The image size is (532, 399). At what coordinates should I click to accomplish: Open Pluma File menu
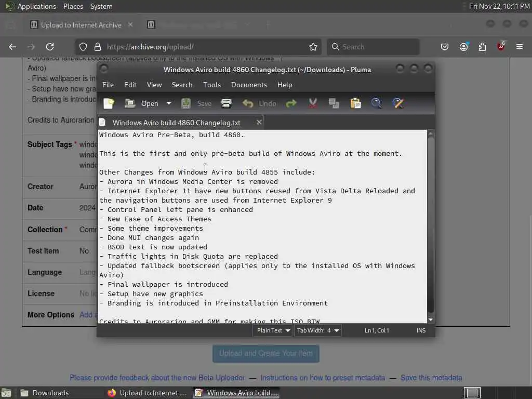(108, 85)
